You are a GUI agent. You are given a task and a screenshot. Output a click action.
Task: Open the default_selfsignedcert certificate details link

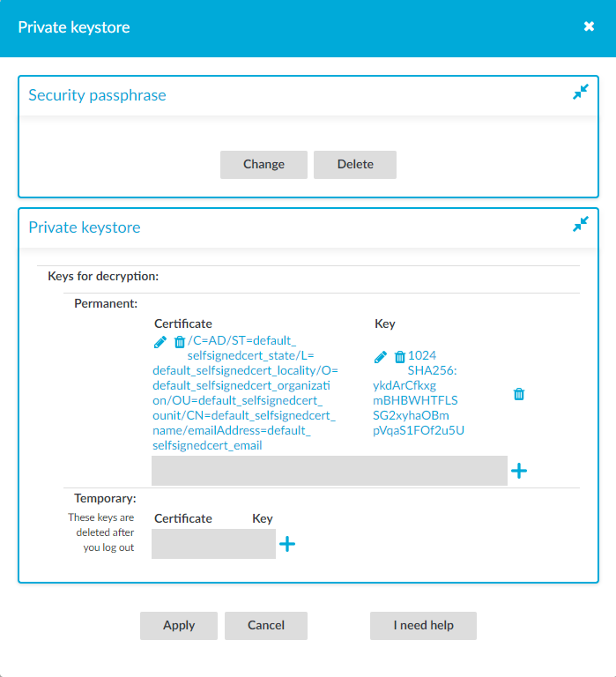245,393
